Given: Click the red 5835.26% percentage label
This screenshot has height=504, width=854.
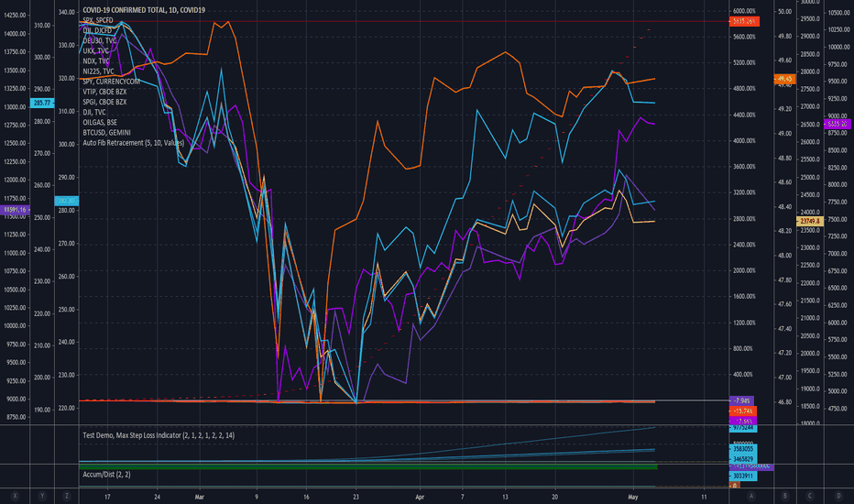Looking at the screenshot, I should 744,21.
